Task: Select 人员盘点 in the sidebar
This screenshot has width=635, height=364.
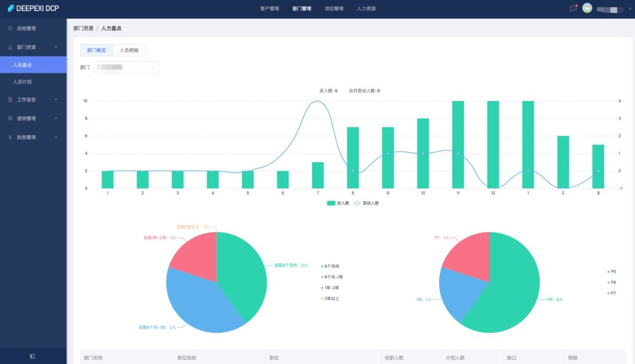Action: [x=33, y=65]
